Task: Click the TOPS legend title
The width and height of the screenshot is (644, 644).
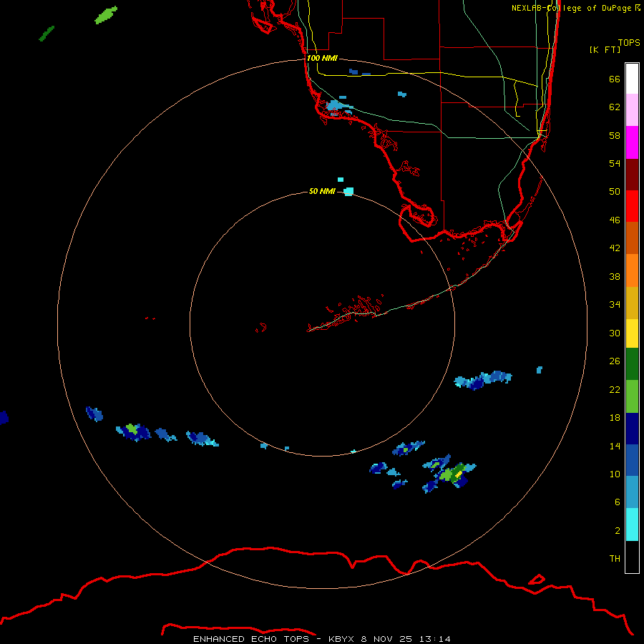Action: [629, 42]
